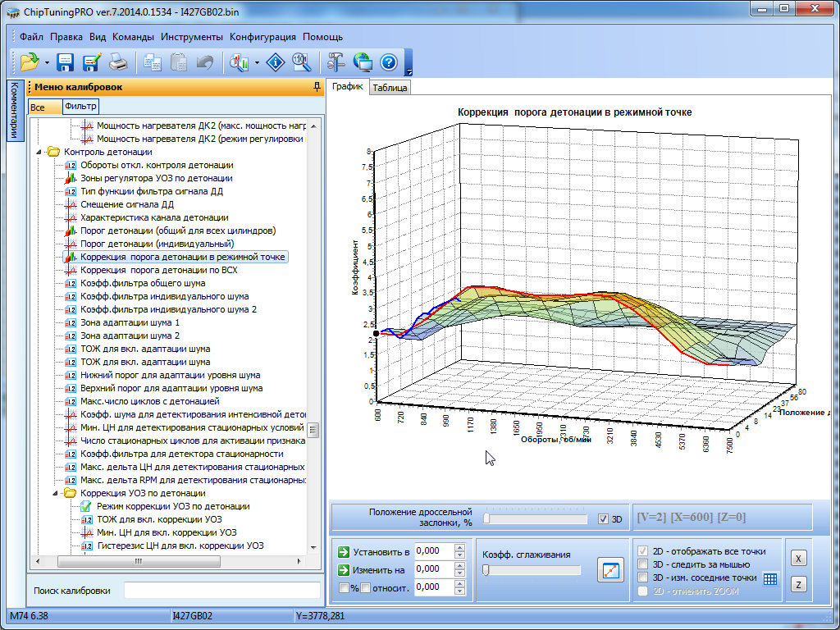Click the smoothing line graph button
Viewport: 840px width, 630px height.
coord(610,569)
